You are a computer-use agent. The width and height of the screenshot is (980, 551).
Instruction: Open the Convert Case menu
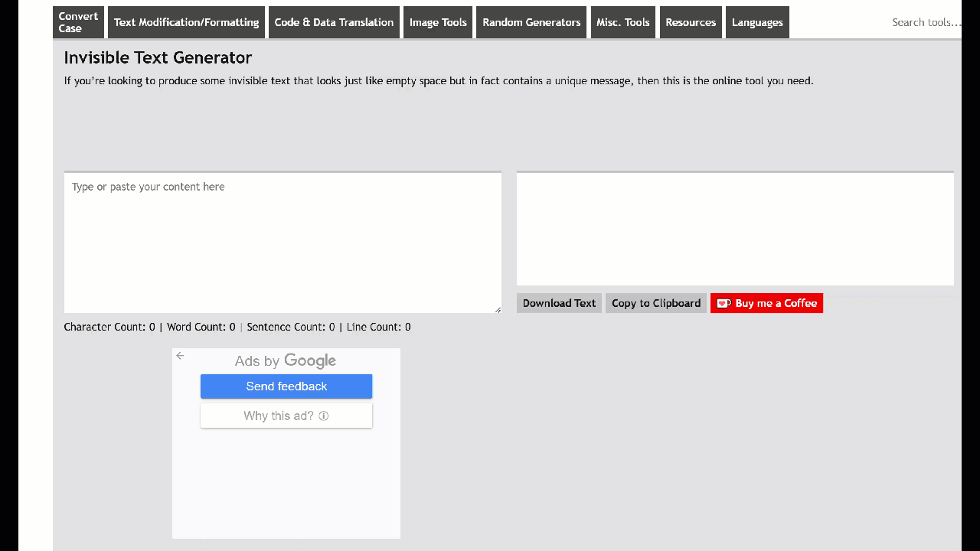78,22
